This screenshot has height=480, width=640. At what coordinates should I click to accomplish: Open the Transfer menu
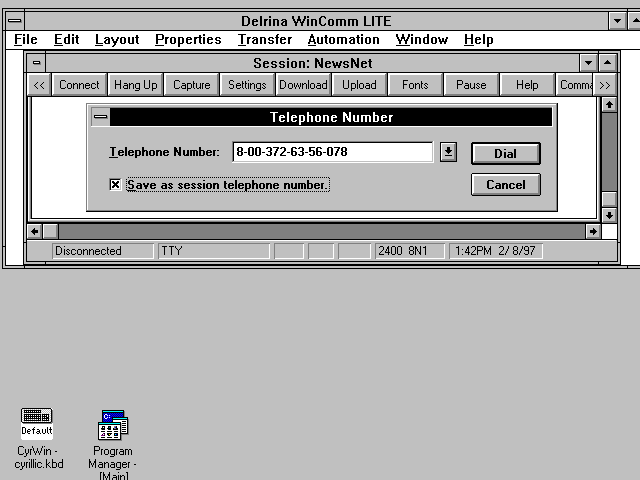point(264,40)
